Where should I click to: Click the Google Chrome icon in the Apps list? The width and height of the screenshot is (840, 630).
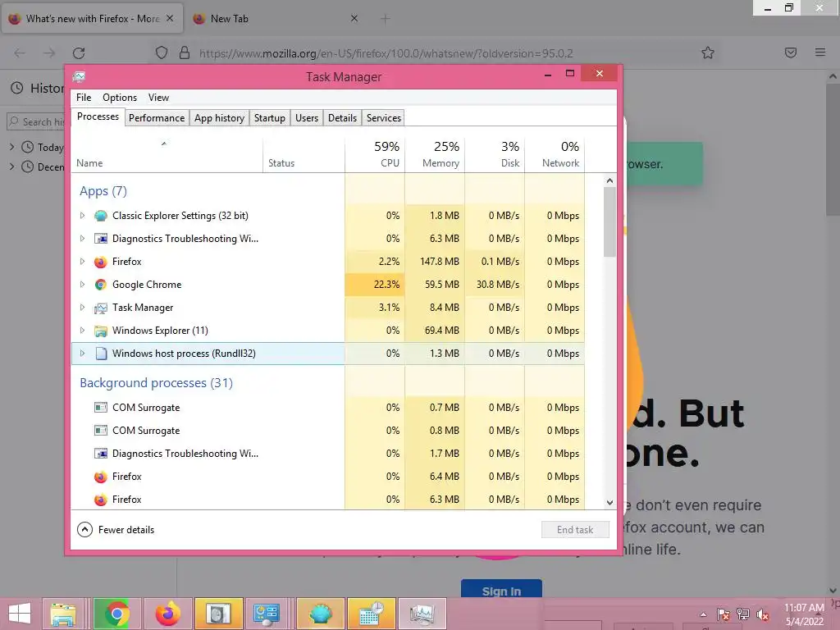click(100, 285)
